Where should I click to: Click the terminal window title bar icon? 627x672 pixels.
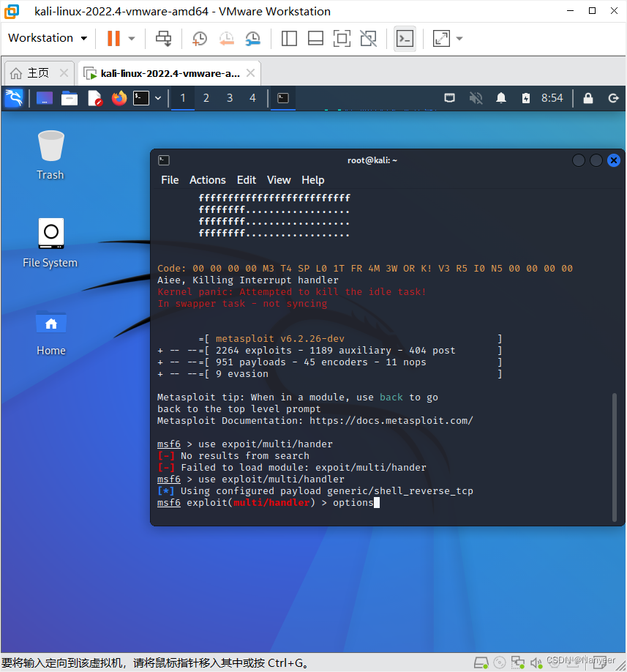(x=164, y=160)
